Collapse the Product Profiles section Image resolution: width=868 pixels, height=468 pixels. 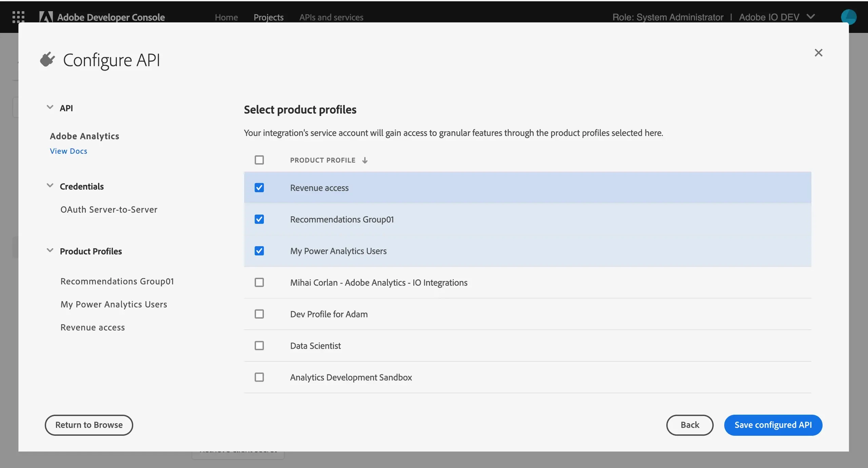50,251
